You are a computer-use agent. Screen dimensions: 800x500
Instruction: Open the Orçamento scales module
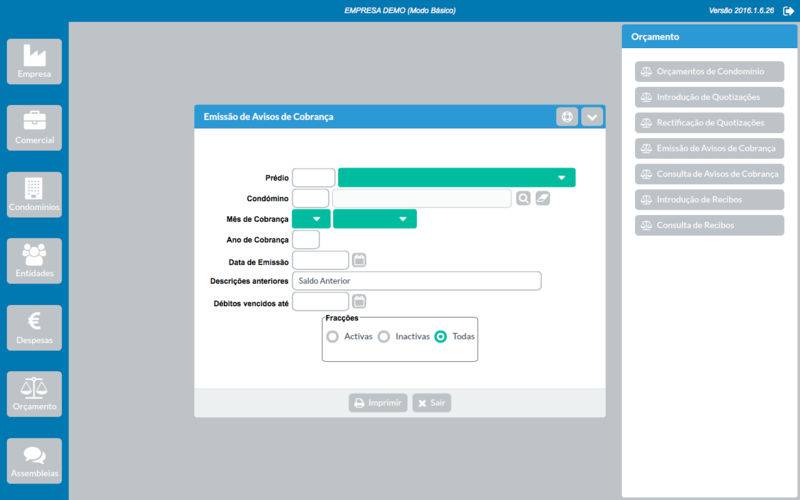tap(34, 394)
